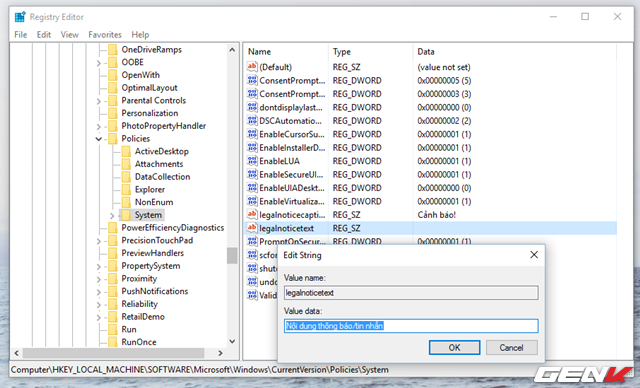Select the Explorer folder icon
Viewport: 640px width, 388px height.
tap(126, 190)
